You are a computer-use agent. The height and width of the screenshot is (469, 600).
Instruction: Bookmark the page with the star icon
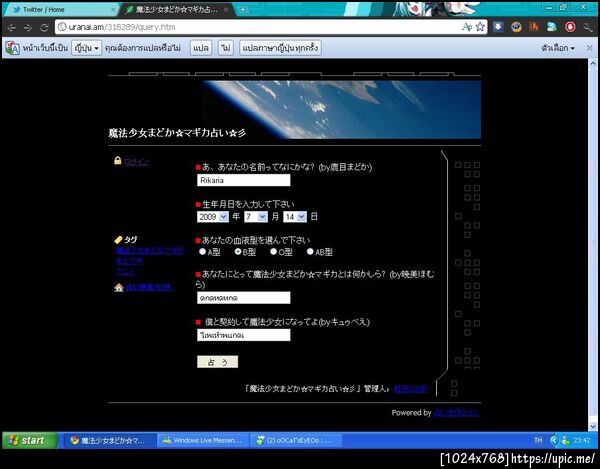(x=480, y=27)
